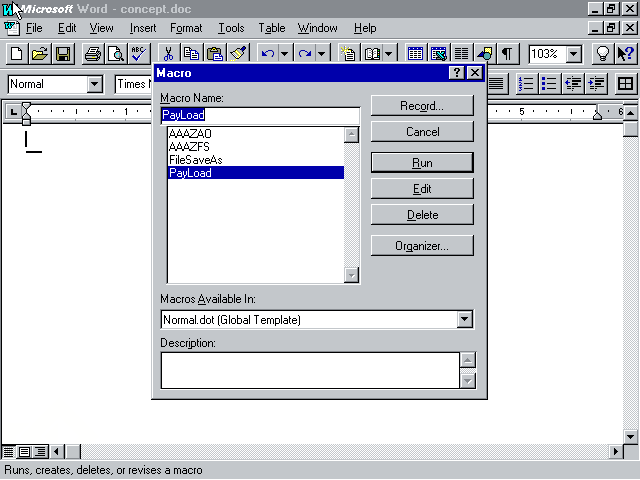
Task: Click the Copy toolbar icon
Action: [x=191, y=53]
